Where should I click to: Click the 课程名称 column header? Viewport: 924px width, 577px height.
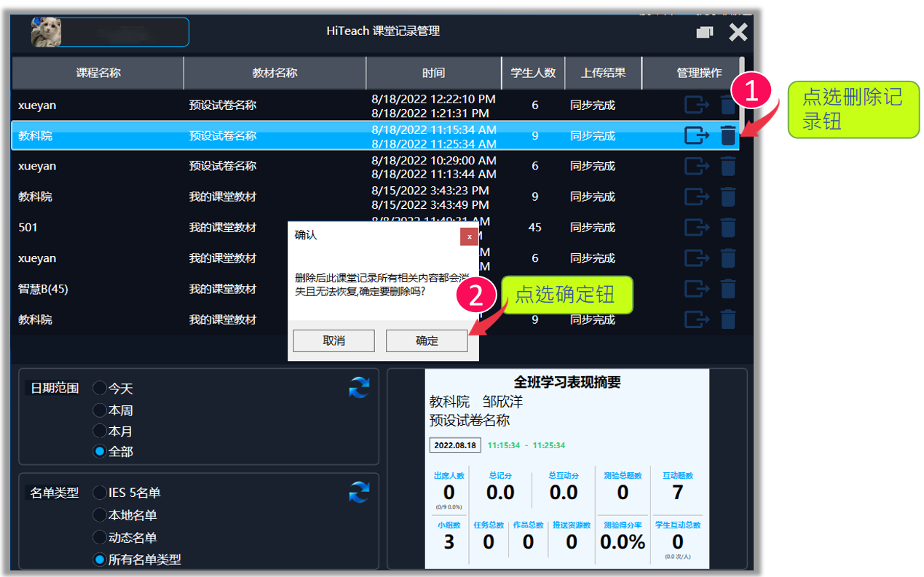(x=98, y=73)
